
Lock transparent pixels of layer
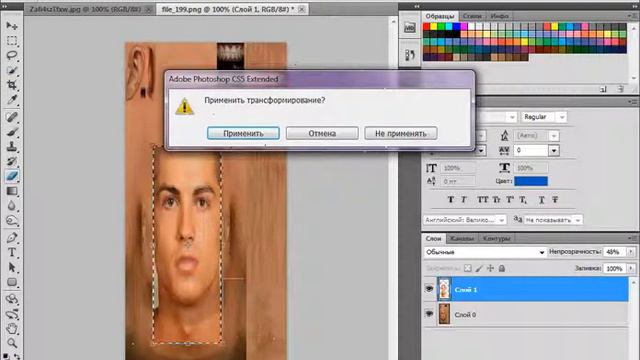tap(468, 268)
